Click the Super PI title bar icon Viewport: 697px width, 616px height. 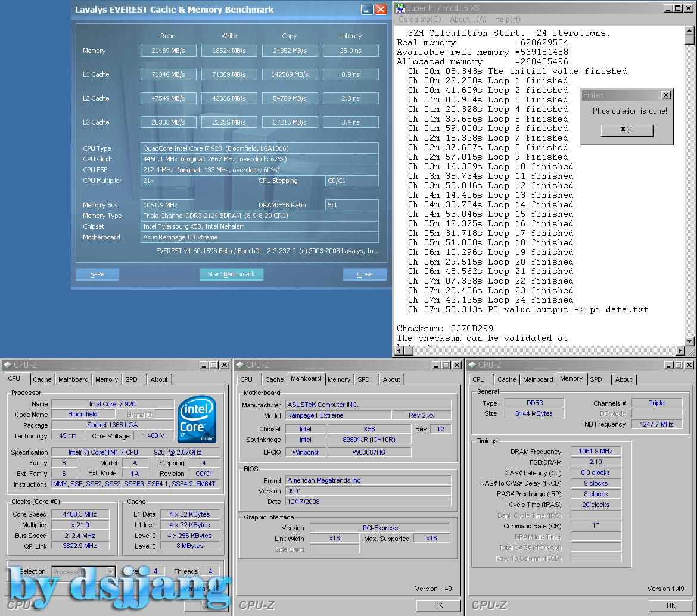(x=400, y=8)
